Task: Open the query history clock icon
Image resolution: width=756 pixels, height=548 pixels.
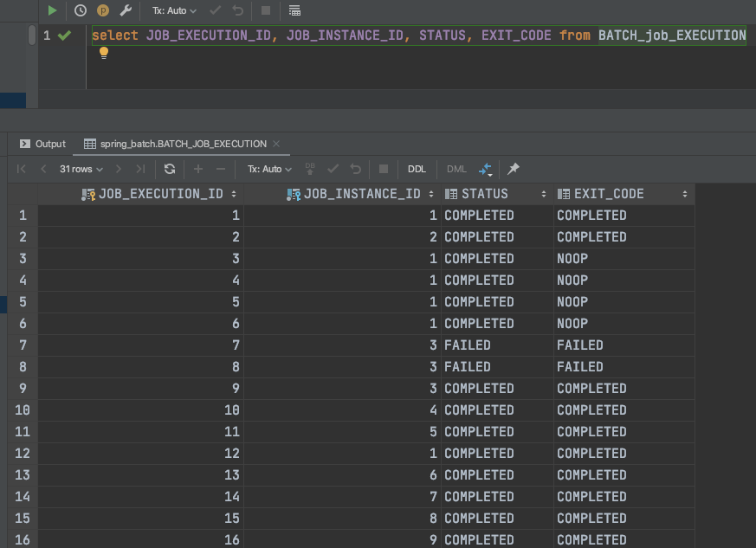Action: pyautogui.click(x=80, y=10)
